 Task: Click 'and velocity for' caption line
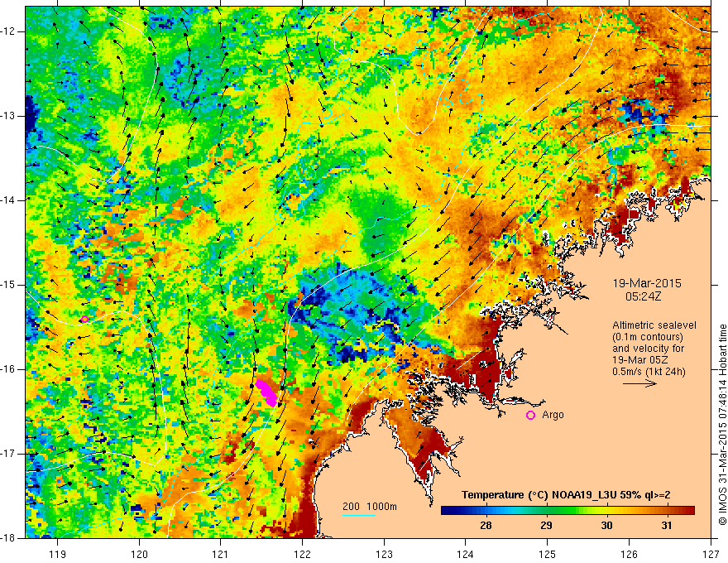(x=648, y=349)
